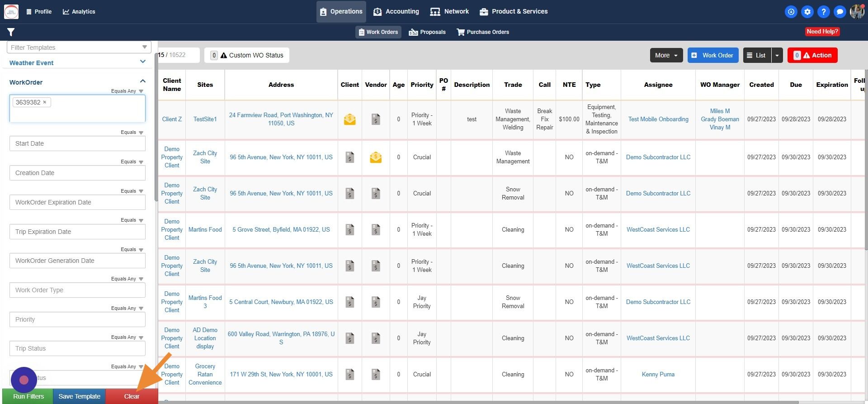Image resolution: width=868 pixels, height=404 pixels.
Task: Open 24 Farmview Road address link
Action: coord(281,119)
